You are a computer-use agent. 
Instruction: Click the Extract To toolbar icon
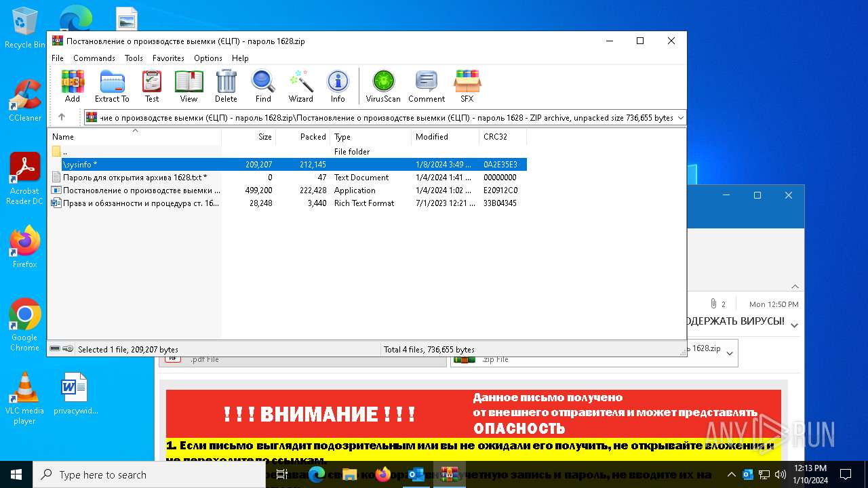click(112, 86)
